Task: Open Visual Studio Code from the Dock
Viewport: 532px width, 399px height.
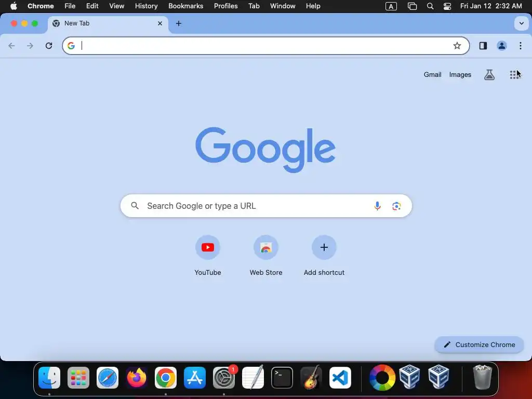Action: click(340, 378)
